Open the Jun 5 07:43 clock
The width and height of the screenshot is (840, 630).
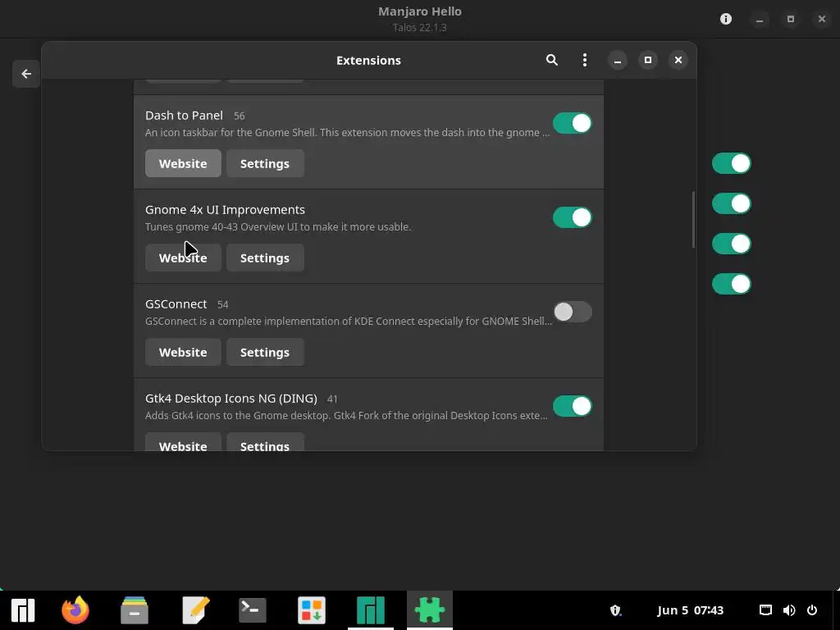690,610
